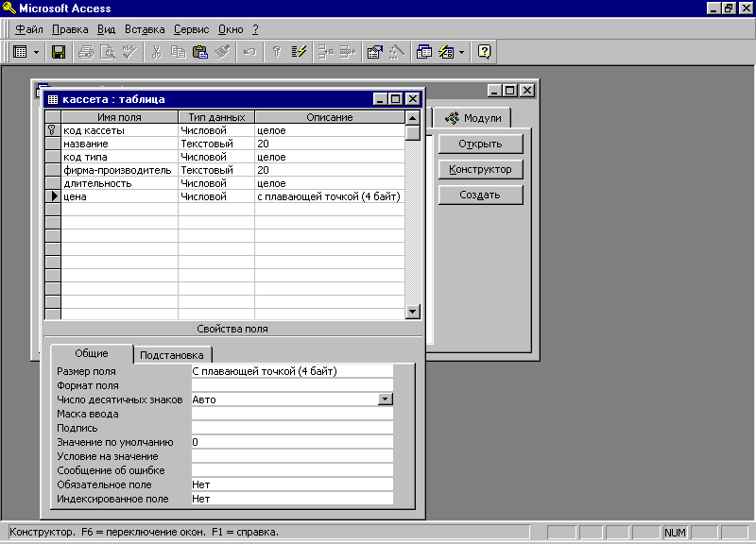Click the field name 'длительность'
Image resolution: width=756 pixels, height=544 pixels.
[x=97, y=183]
